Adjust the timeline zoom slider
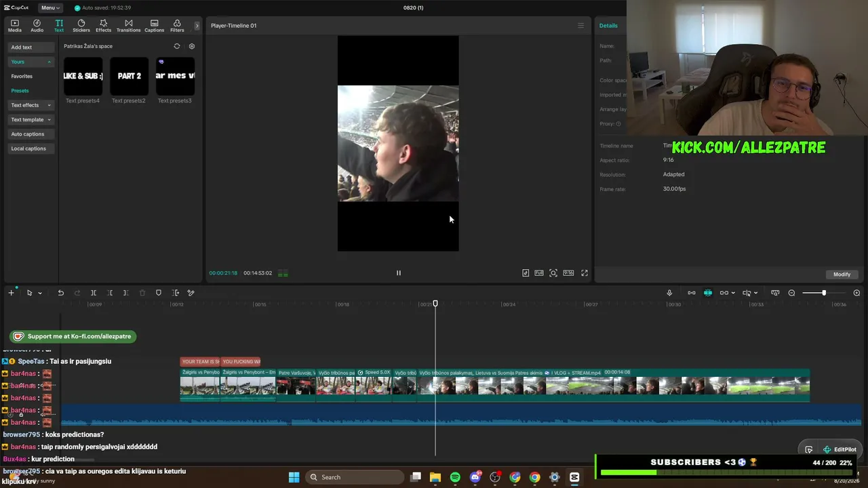Image resolution: width=868 pixels, height=488 pixels. point(823,293)
